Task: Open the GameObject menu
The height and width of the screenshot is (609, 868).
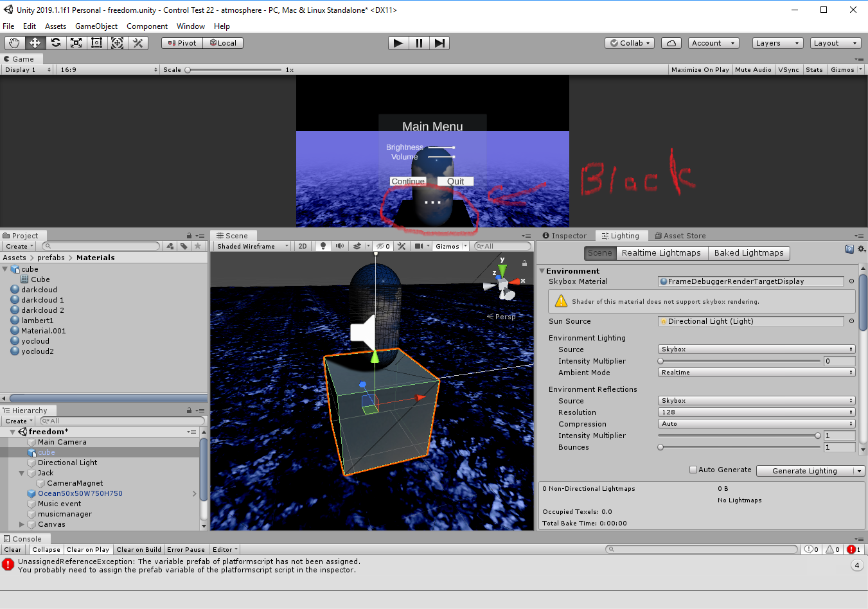Action: click(96, 26)
